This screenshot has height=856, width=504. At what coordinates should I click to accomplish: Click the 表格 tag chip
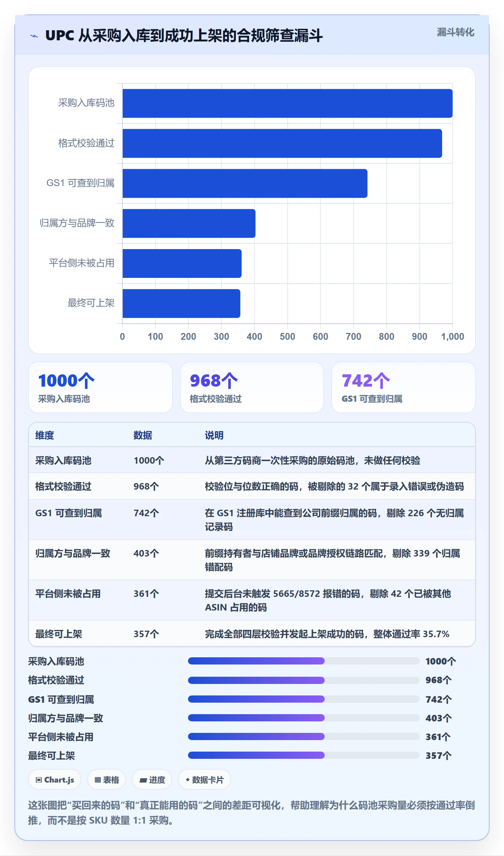[107, 780]
